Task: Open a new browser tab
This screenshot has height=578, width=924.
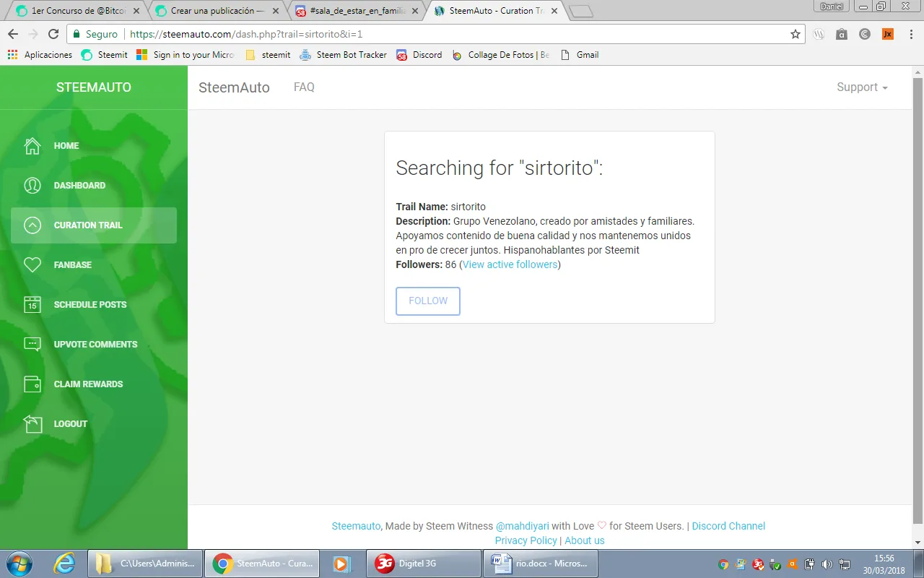Action: [581, 12]
